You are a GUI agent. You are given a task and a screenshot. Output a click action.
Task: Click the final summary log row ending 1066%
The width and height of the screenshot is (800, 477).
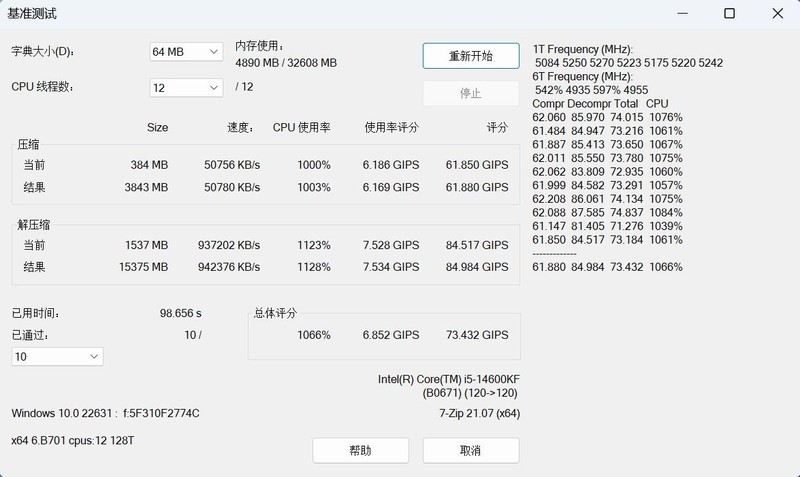607,267
